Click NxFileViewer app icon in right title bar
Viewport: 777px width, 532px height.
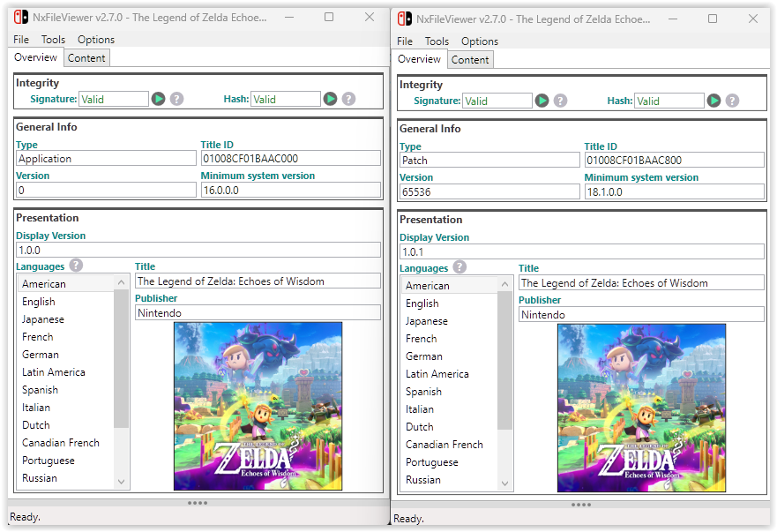point(404,19)
